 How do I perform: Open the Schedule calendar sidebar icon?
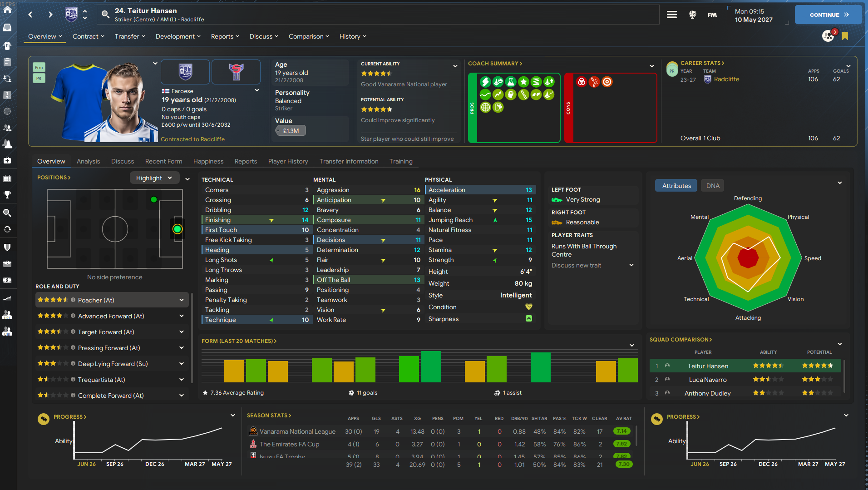[x=7, y=178]
